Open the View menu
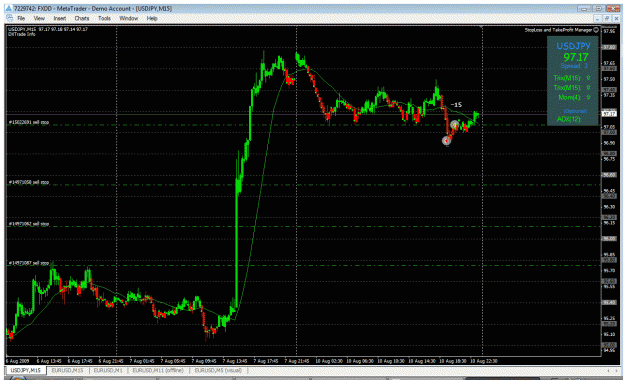This screenshot has height=380, width=625. [39, 18]
